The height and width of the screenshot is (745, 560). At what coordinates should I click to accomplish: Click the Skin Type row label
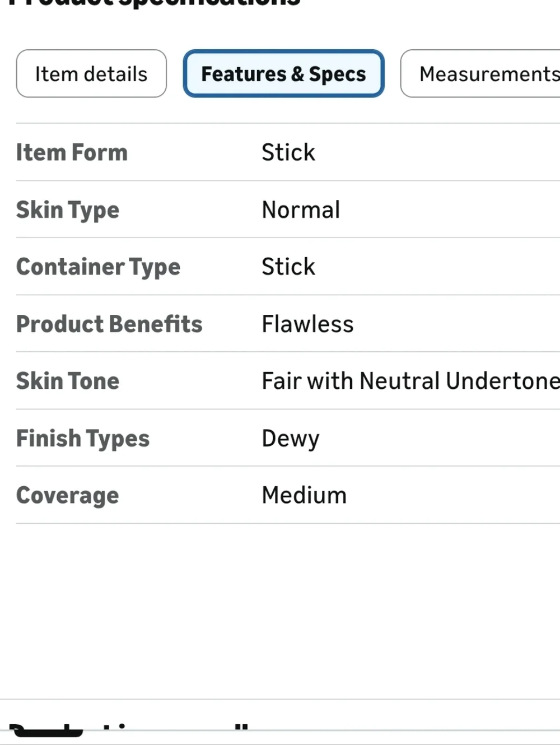tap(68, 210)
